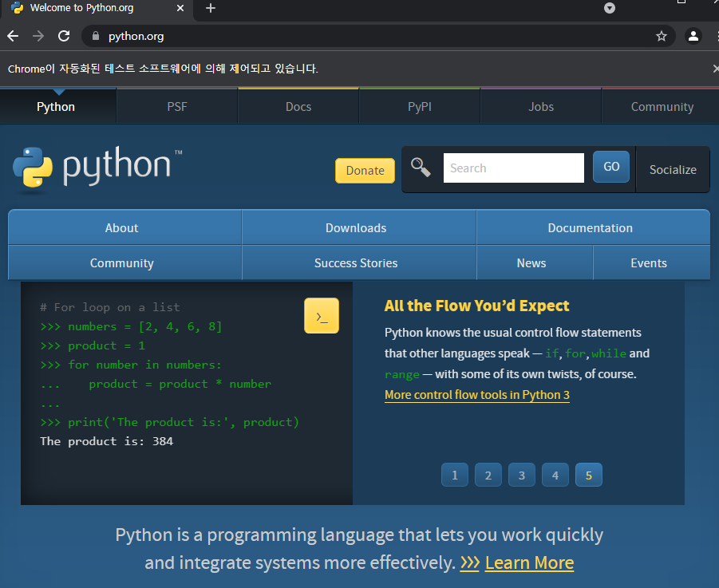Screen dimensions: 719x588
Task: Click the Learn More link
Action: tap(529, 562)
